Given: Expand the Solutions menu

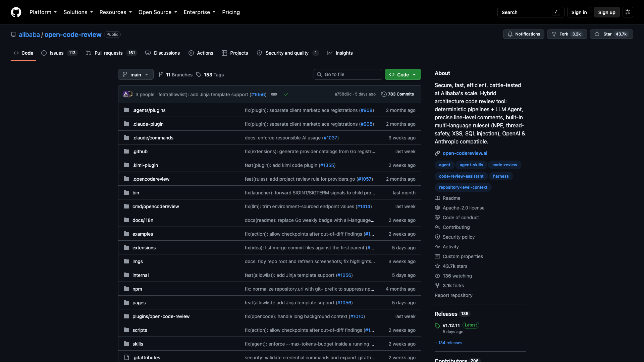Looking at the screenshot, I should click(78, 12).
